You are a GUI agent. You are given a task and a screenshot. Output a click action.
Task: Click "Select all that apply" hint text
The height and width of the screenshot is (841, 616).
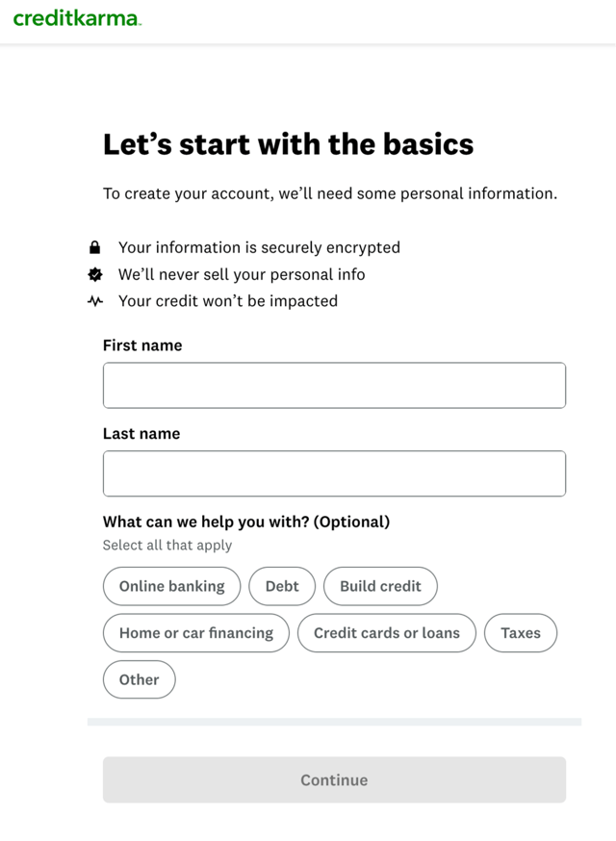(x=167, y=545)
